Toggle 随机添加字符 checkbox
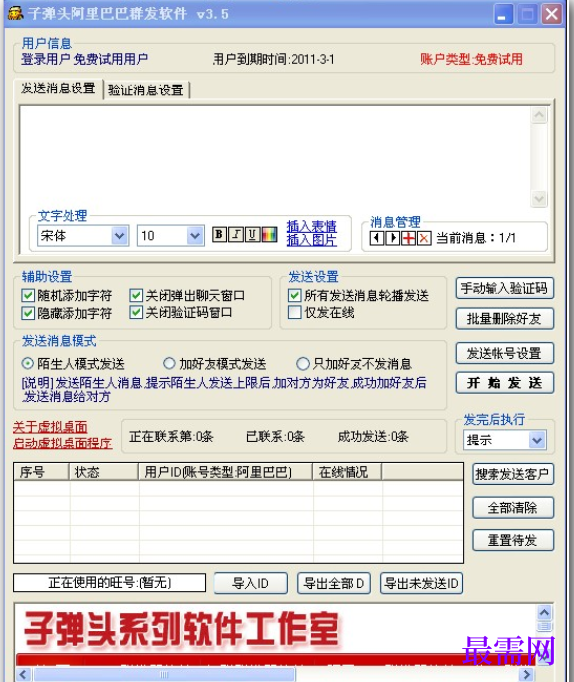Image resolution: width=574 pixels, height=682 pixels. pyautogui.click(x=28, y=296)
